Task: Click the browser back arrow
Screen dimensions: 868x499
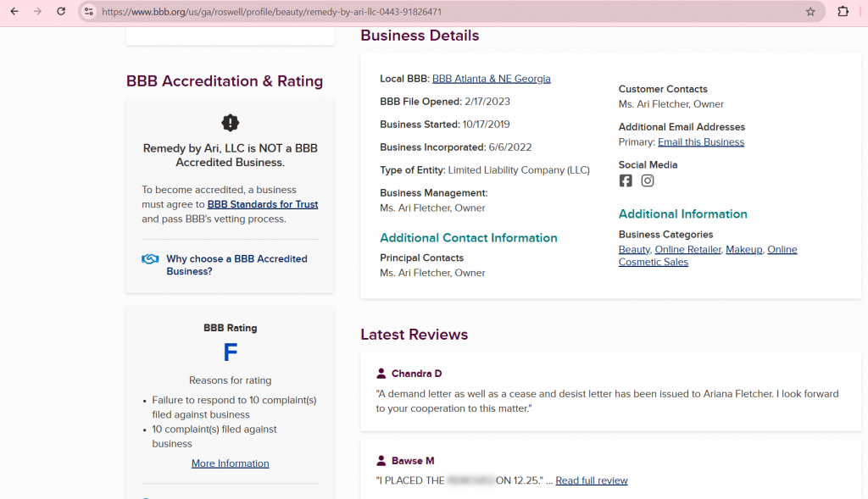Action: tap(14, 12)
